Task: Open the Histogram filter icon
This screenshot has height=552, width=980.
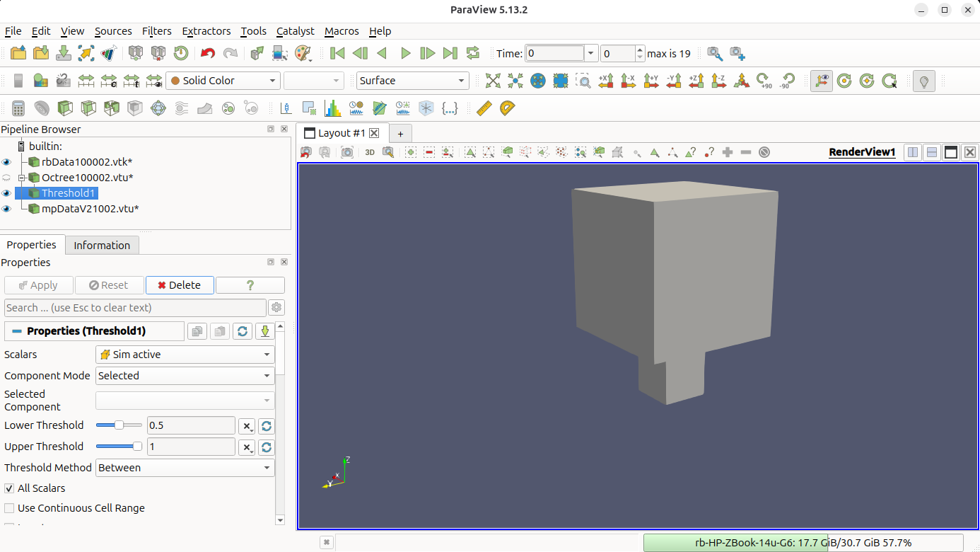Action: pyautogui.click(x=332, y=108)
